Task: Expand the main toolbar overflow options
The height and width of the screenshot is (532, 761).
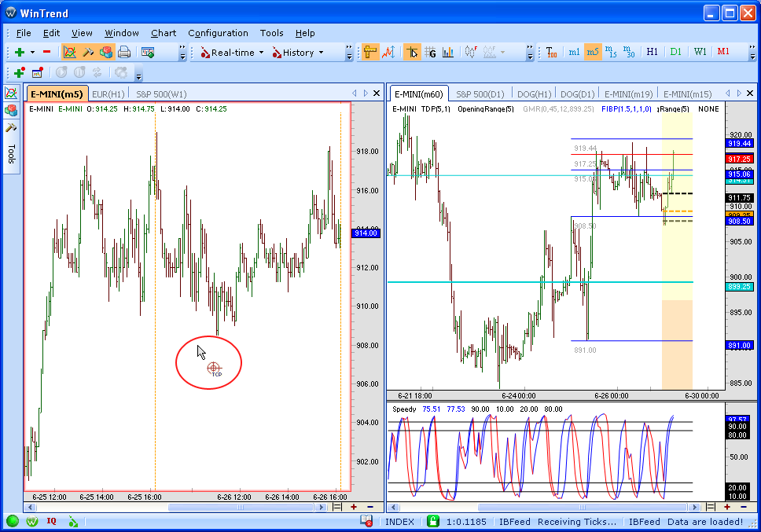Action: tap(182, 53)
